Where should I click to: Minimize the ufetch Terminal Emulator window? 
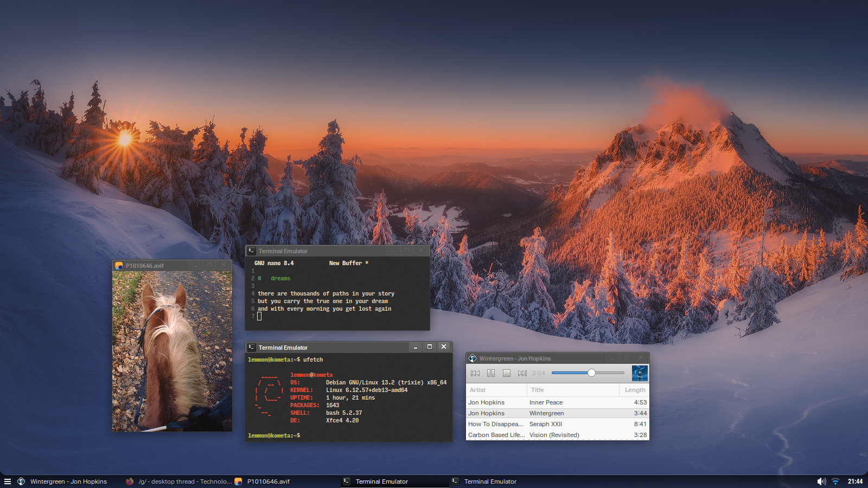(416, 347)
